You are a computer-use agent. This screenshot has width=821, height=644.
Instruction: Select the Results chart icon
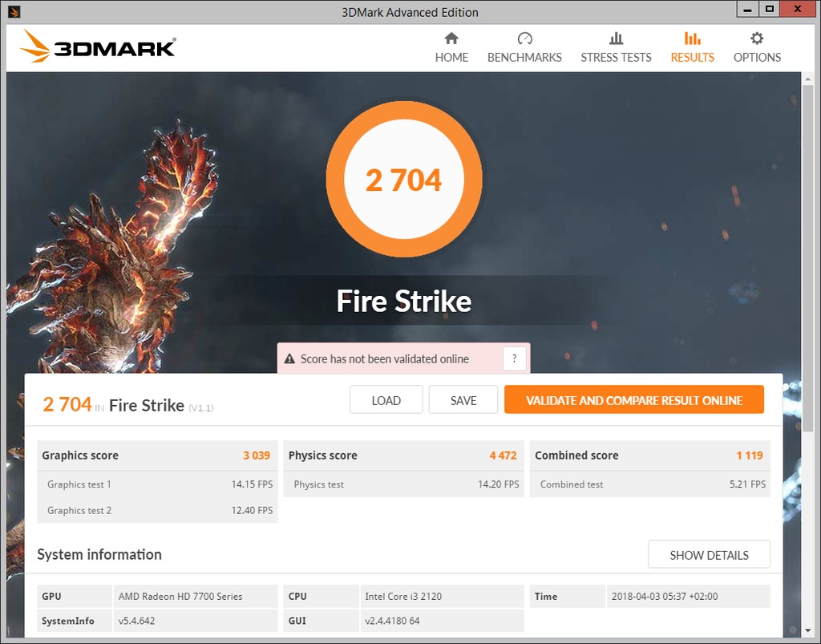(692, 38)
